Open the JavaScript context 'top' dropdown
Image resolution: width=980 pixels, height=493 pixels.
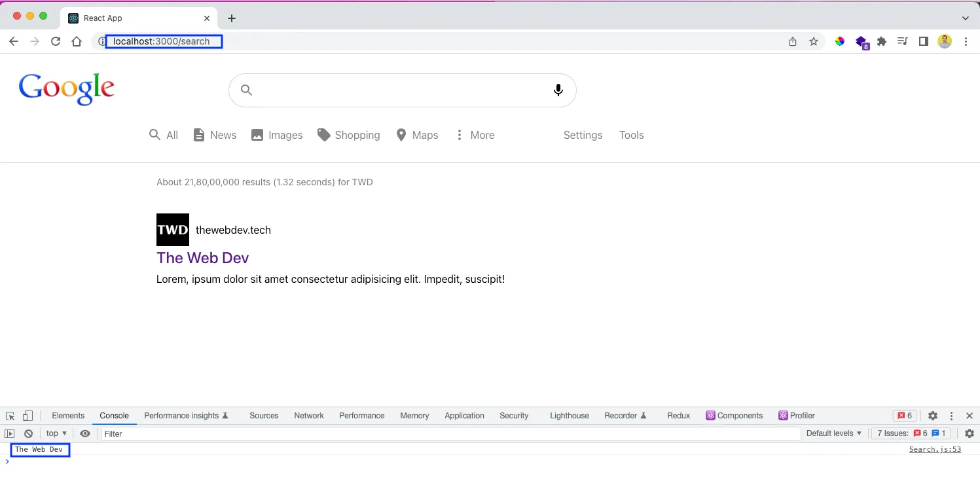[56, 433]
